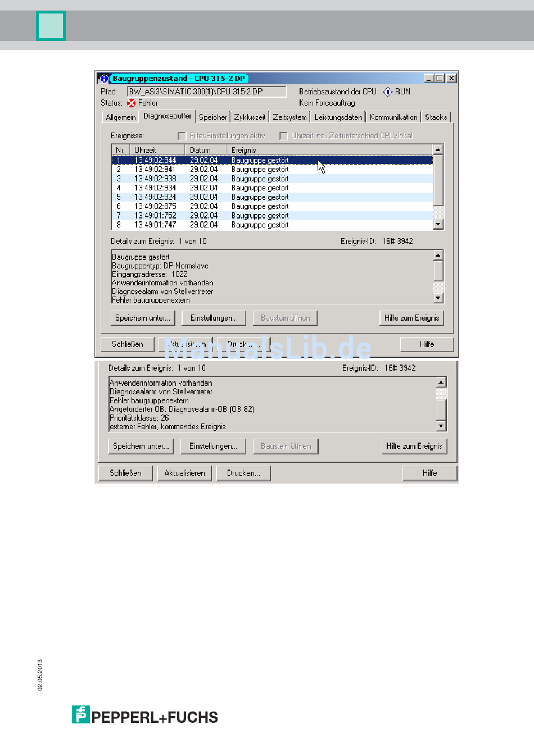Open 'Einstellungen...' above the Drucken... button
Image resolution: width=534 pixels, height=756 pixels.
click(213, 446)
